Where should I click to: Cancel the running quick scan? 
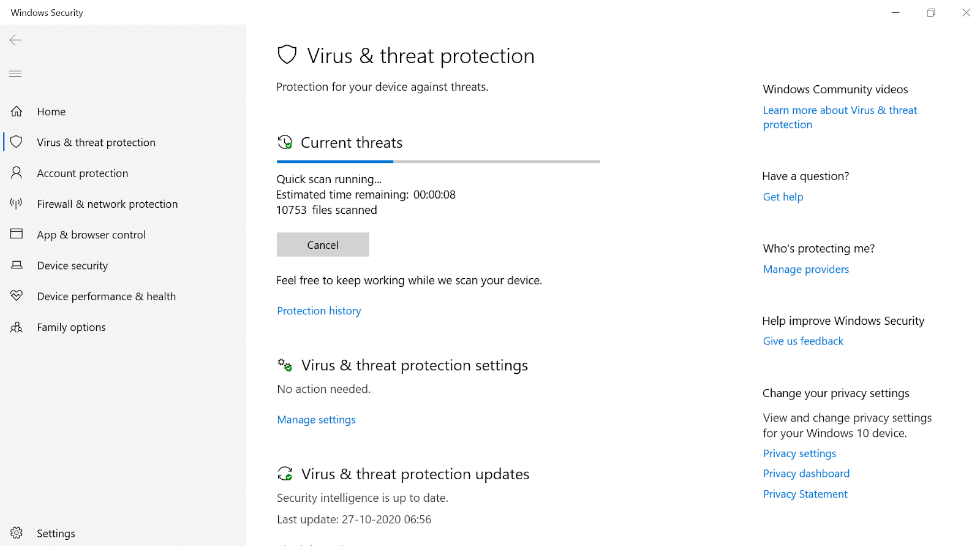(323, 245)
